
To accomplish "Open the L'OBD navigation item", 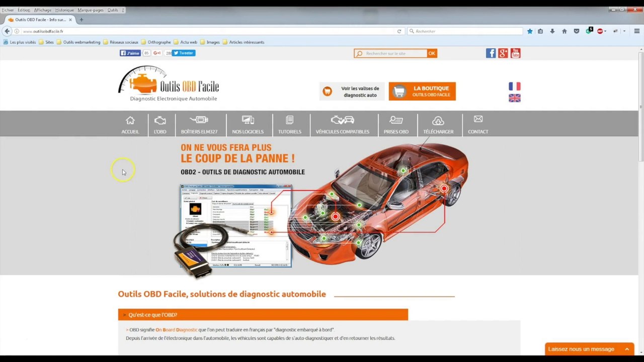I will 160,125.
